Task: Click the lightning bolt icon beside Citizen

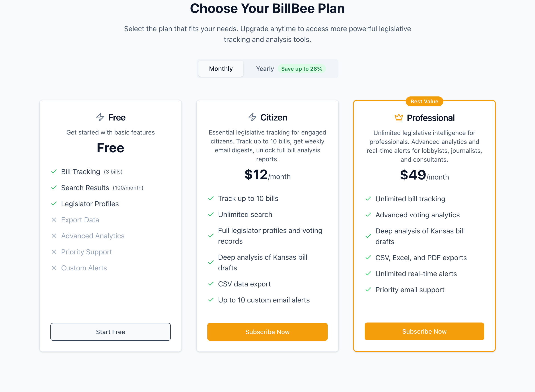Action: tap(252, 117)
